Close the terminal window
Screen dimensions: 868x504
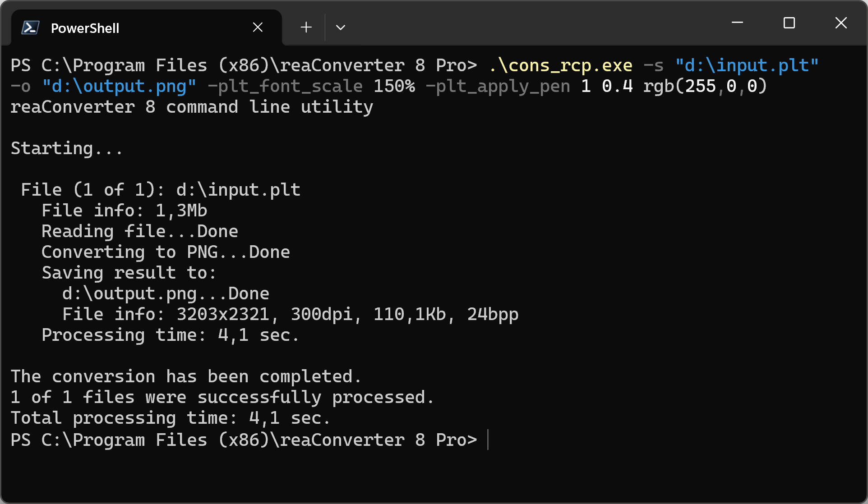tap(841, 23)
